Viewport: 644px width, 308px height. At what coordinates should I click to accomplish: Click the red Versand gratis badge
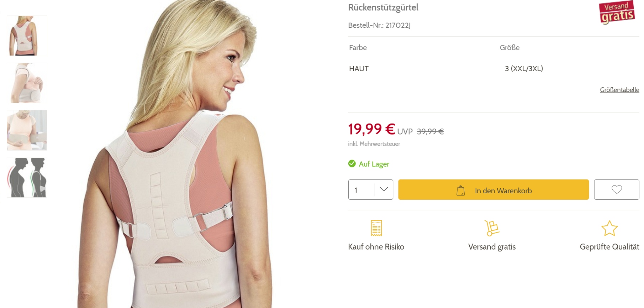click(x=617, y=12)
